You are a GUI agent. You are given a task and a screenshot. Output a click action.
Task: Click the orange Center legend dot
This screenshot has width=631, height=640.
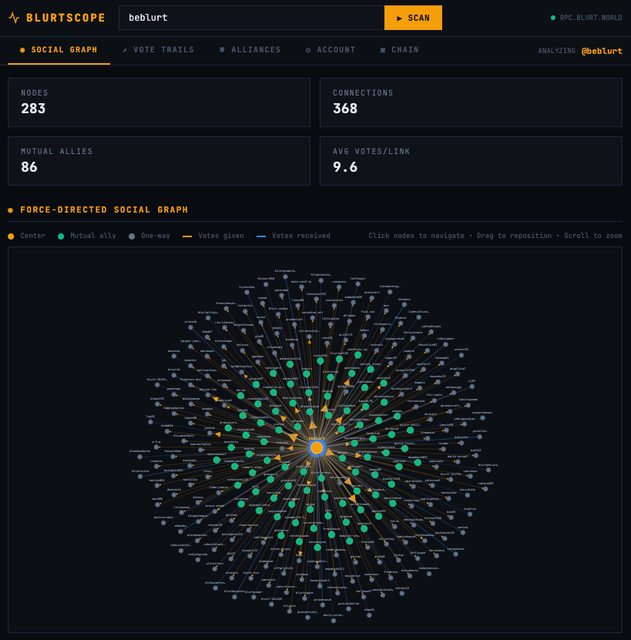coord(12,236)
